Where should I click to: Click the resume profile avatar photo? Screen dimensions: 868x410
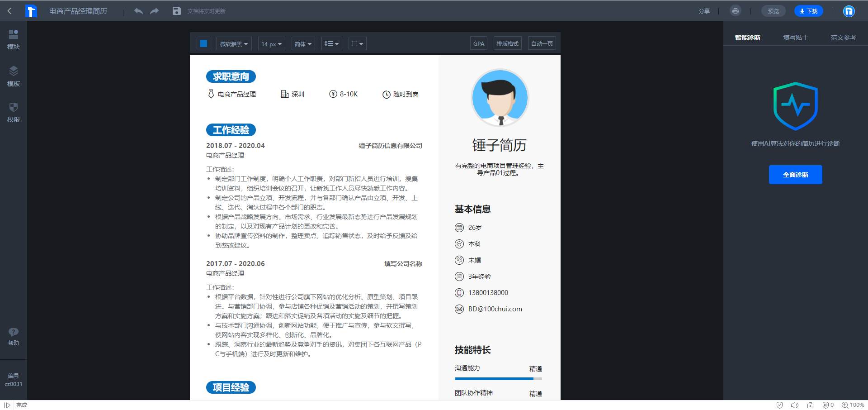click(x=500, y=97)
